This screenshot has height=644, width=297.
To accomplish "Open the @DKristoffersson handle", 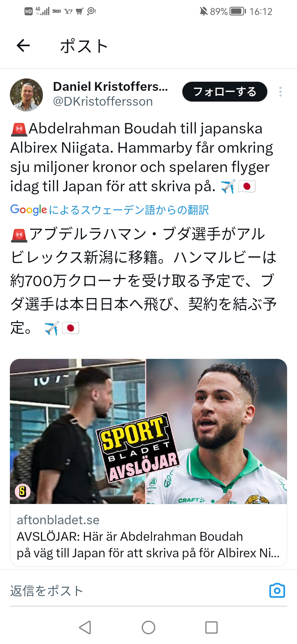I will point(103,102).
